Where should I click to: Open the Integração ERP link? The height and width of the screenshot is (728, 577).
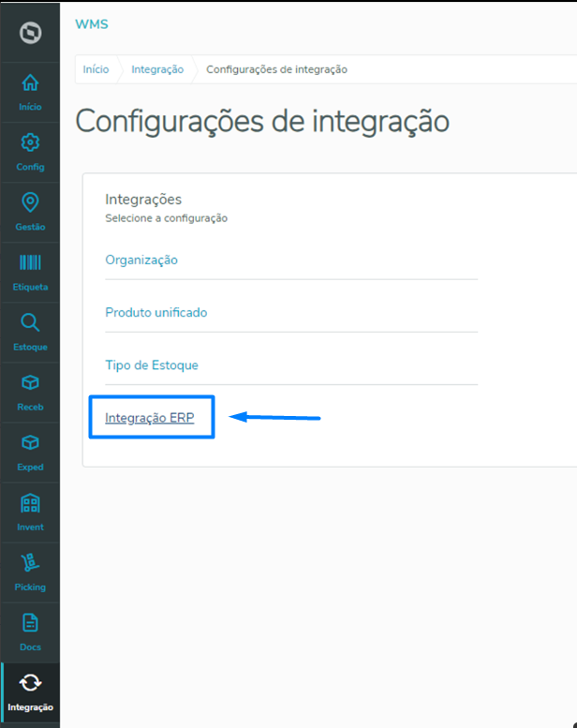[x=150, y=418]
